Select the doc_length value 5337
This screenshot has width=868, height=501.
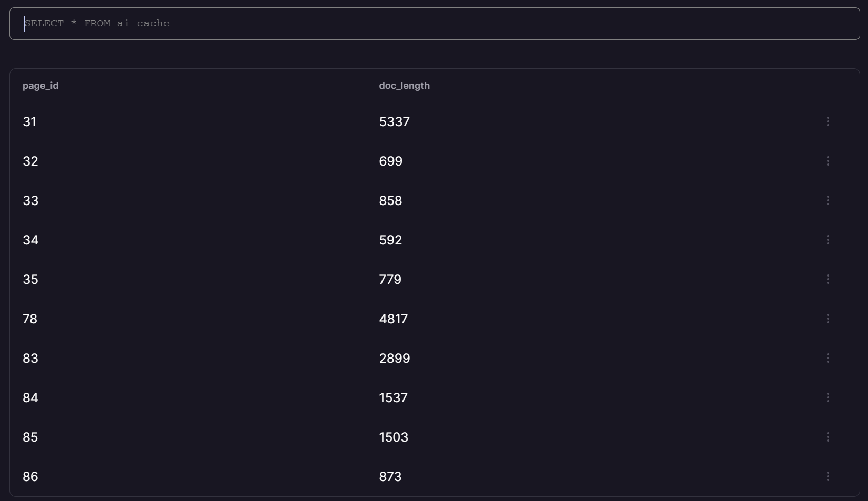[394, 122]
